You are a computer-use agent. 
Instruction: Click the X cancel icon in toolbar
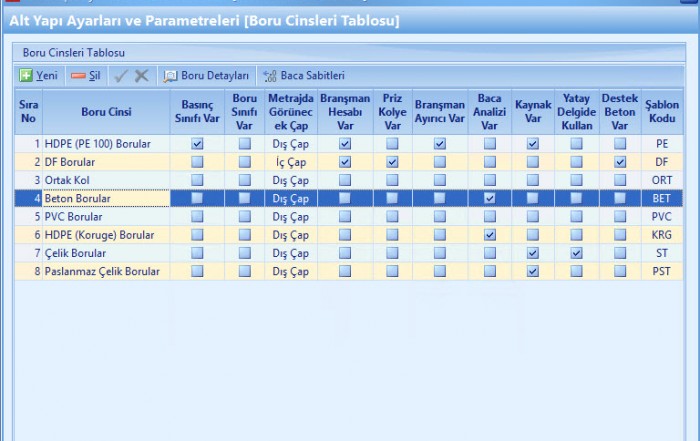coord(141,75)
